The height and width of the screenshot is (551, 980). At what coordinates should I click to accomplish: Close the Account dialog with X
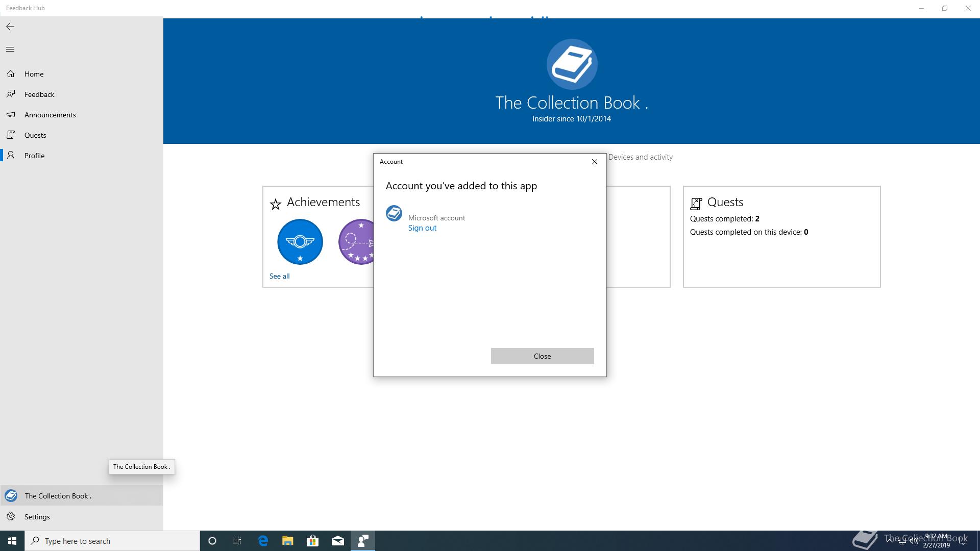[x=595, y=162]
